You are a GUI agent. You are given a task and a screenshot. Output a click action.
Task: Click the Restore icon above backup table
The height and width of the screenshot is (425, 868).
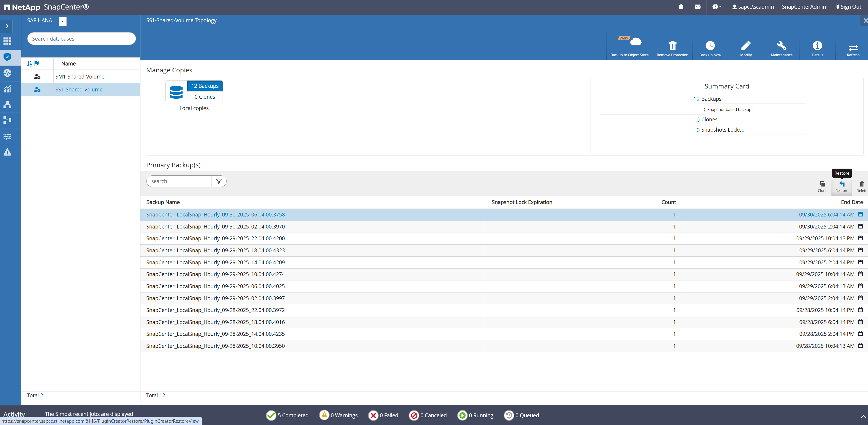[841, 186]
